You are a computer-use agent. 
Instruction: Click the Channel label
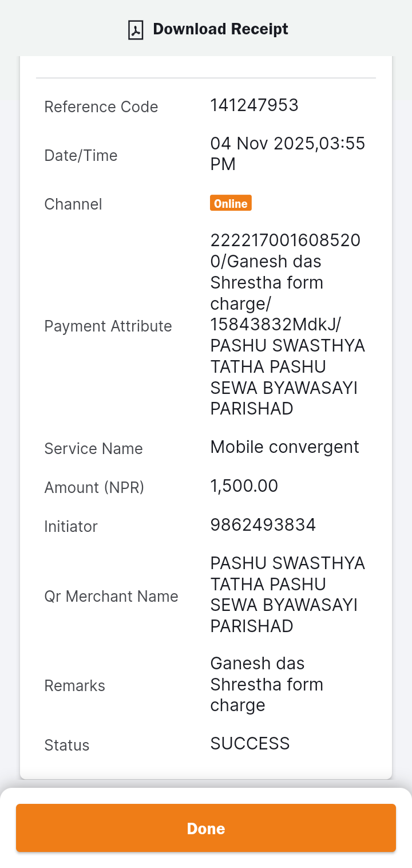73,204
